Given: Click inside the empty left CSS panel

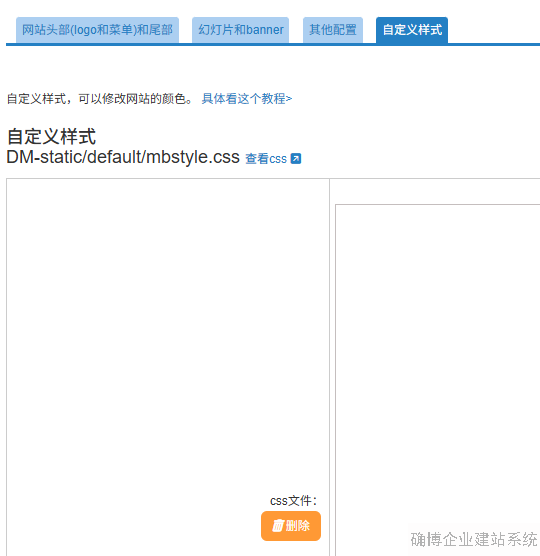Looking at the screenshot, I should click(168, 319).
